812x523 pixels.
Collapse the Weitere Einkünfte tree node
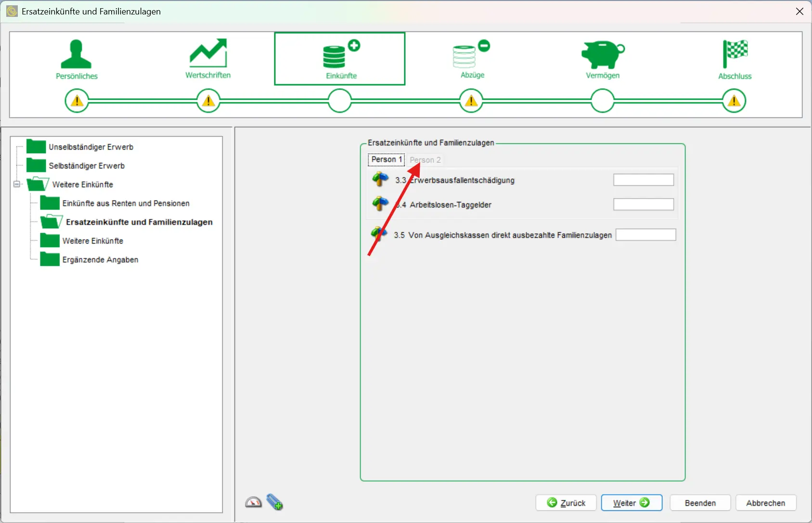click(17, 184)
